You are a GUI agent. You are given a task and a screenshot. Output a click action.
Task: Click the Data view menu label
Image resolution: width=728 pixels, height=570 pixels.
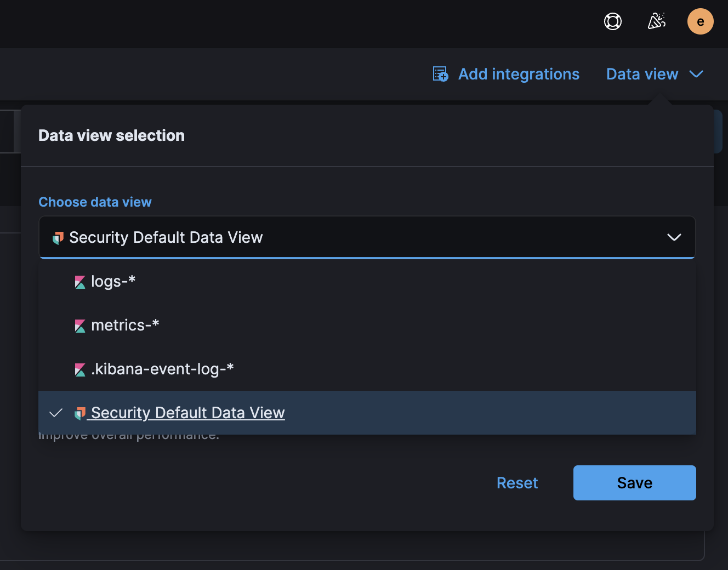coord(642,74)
